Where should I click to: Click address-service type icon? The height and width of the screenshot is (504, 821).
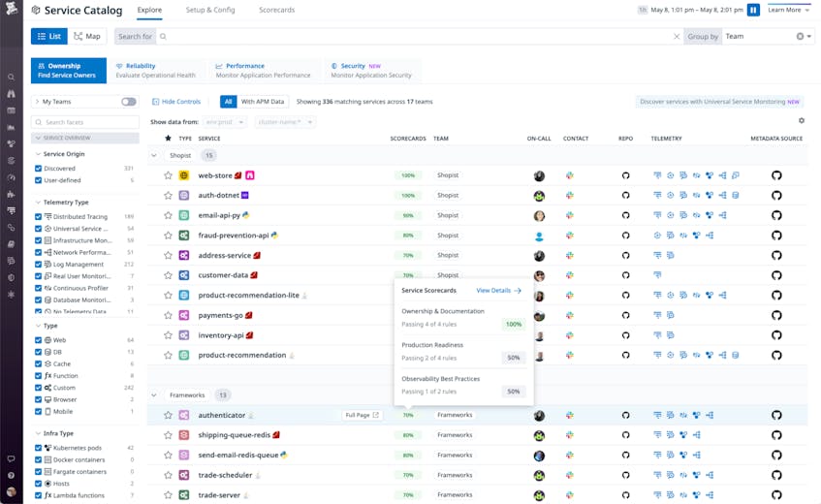coord(184,256)
